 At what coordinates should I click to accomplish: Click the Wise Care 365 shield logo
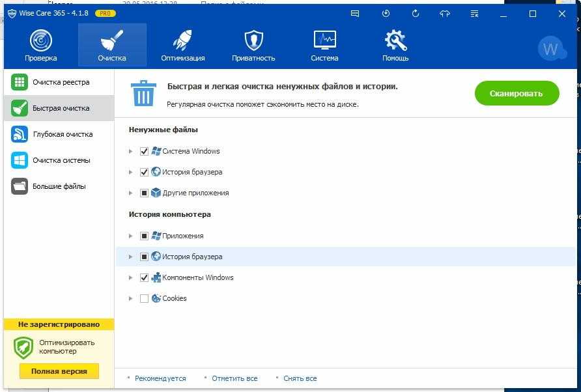coord(12,14)
